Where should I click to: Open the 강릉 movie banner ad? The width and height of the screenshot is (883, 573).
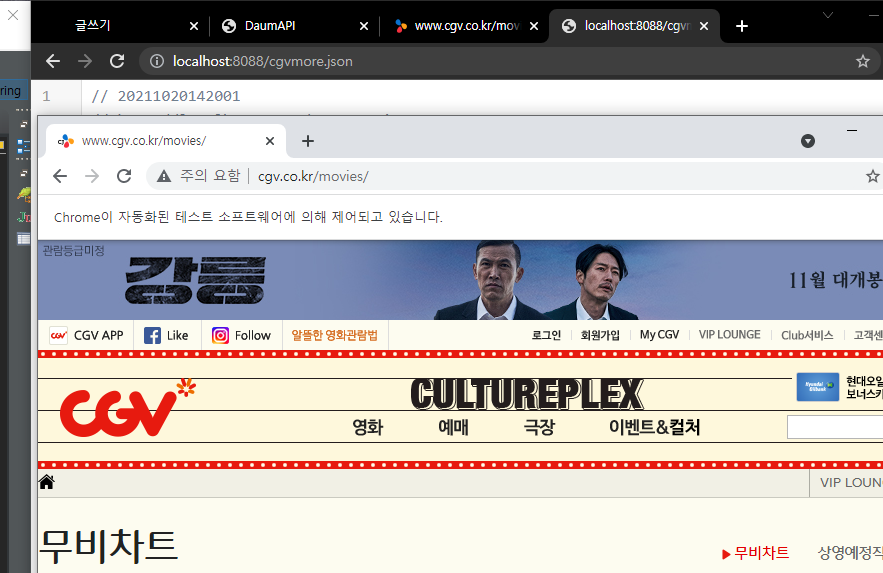click(x=460, y=280)
